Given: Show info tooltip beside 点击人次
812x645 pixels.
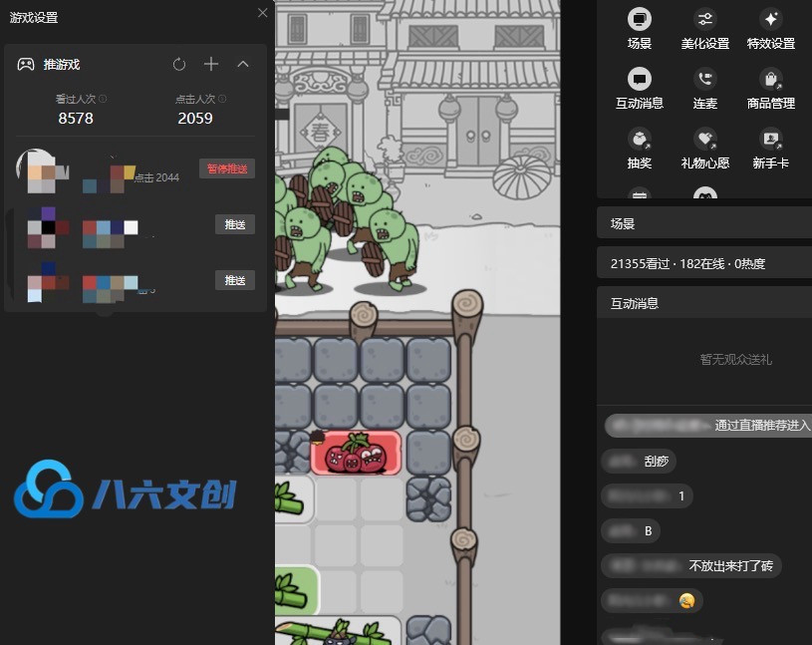Looking at the screenshot, I should click(x=222, y=100).
